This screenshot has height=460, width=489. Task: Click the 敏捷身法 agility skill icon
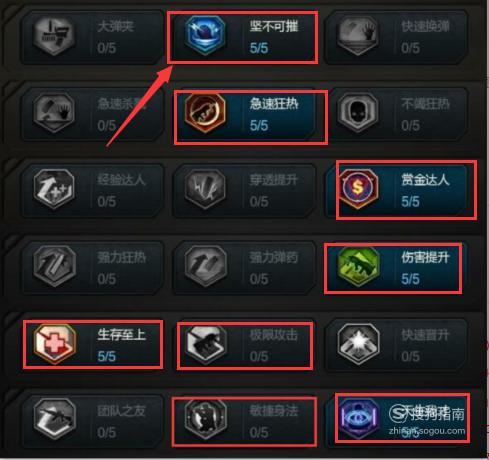pos(205,420)
